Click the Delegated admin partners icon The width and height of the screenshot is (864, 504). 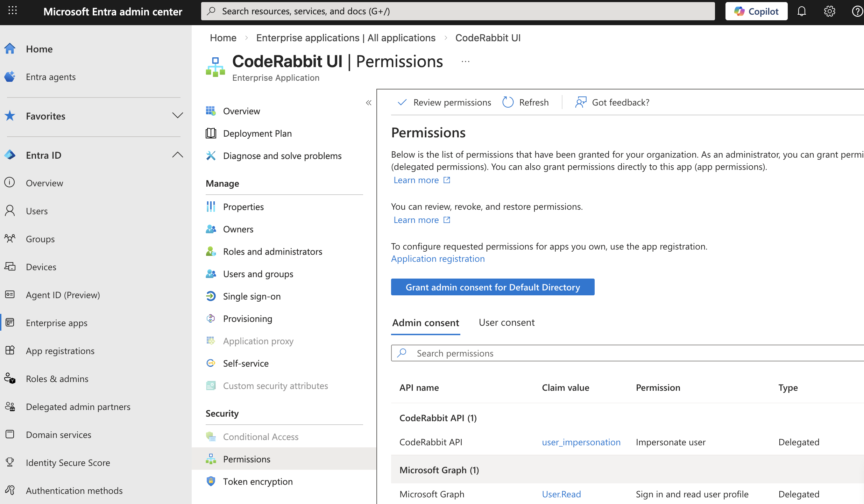pyautogui.click(x=10, y=406)
